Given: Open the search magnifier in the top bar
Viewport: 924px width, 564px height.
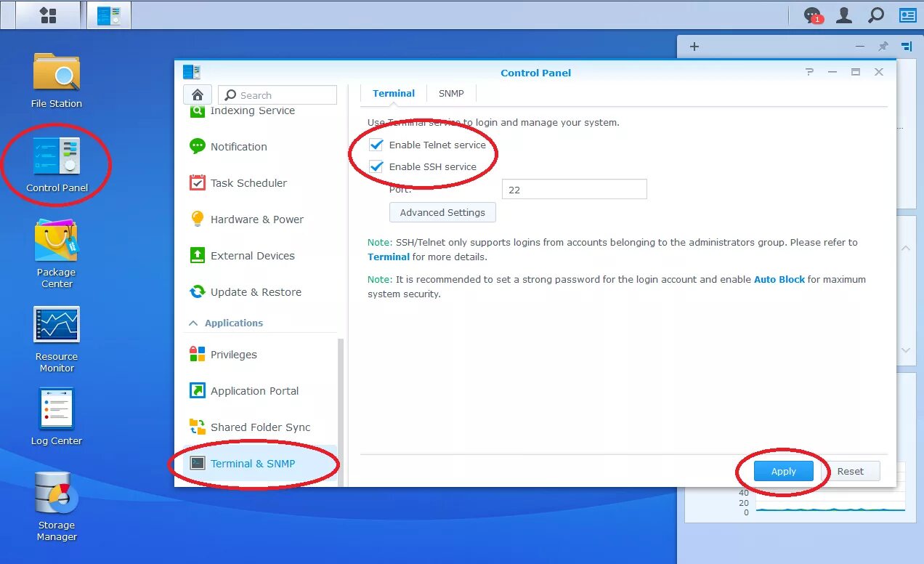Looking at the screenshot, I should [x=875, y=15].
